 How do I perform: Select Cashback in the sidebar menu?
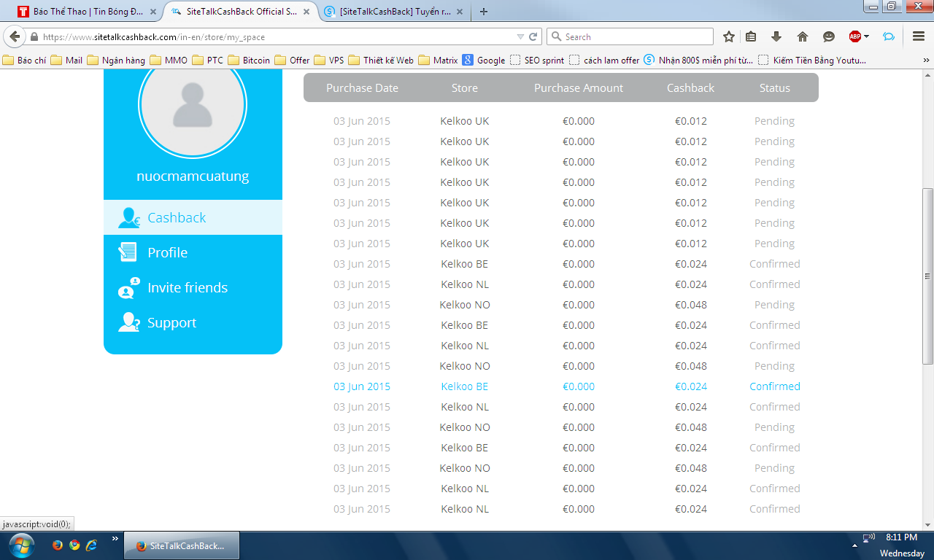[193, 217]
